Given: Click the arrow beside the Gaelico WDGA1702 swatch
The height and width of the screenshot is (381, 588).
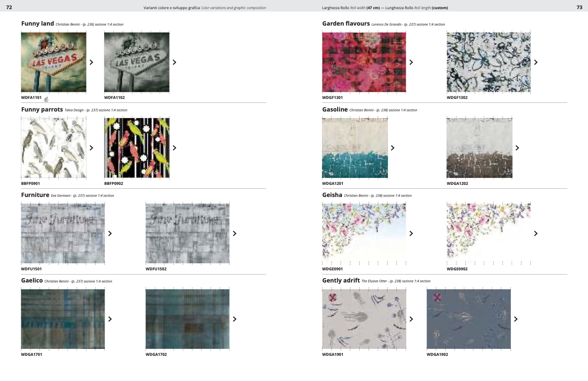Looking at the screenshot, I should point(235,319).
